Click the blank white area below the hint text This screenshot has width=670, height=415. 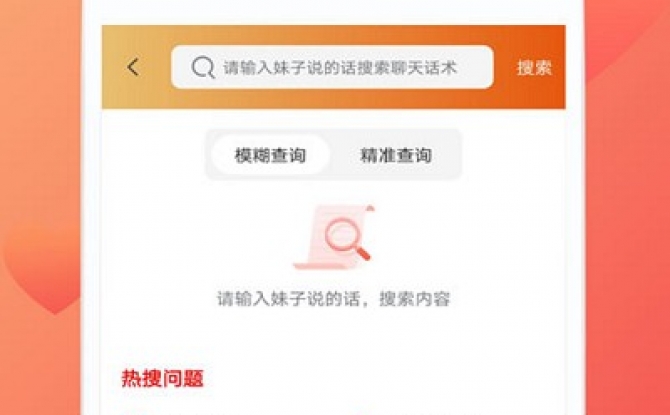pyautogui.click(x=333, y=338)
